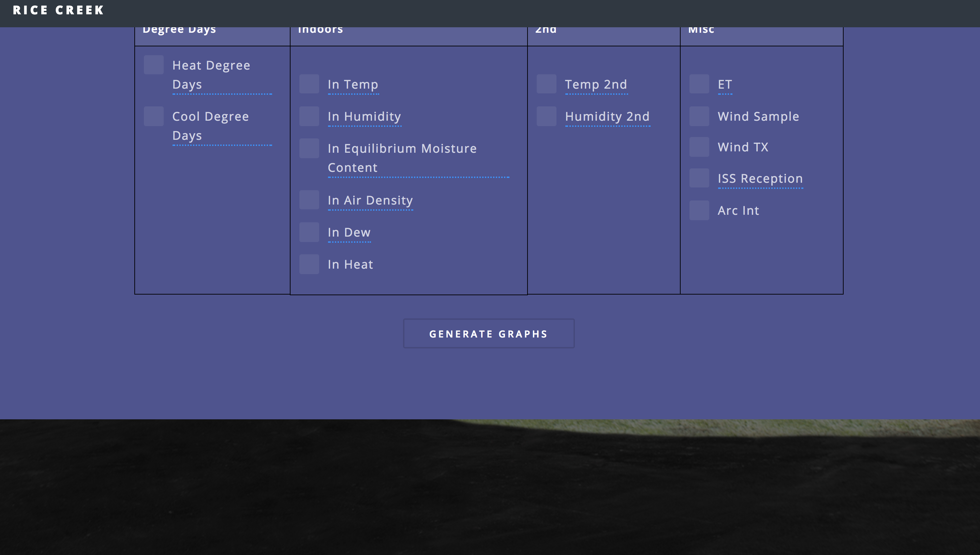Tick the ET checkbox
Screen dimensions: 980x555
(x=699, y=84)
